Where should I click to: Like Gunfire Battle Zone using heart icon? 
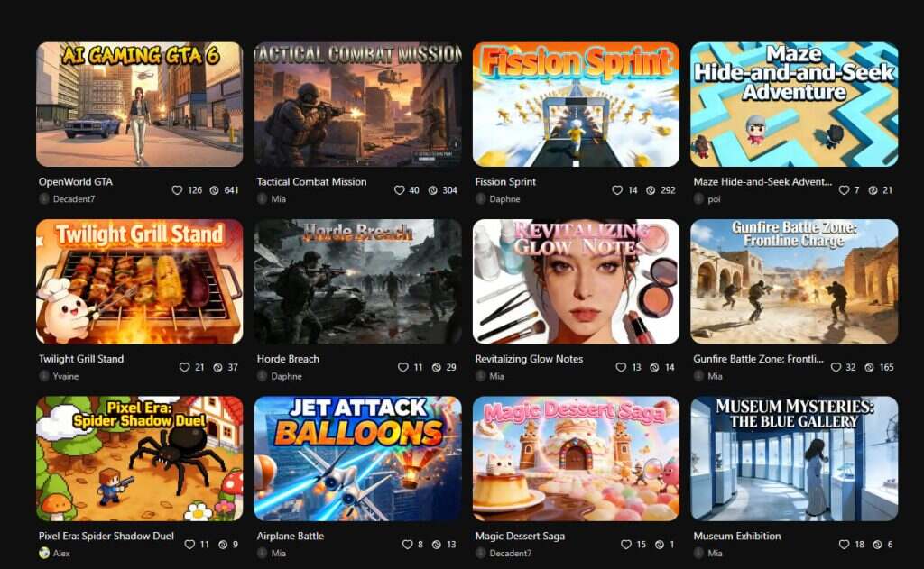coord(836,368)
